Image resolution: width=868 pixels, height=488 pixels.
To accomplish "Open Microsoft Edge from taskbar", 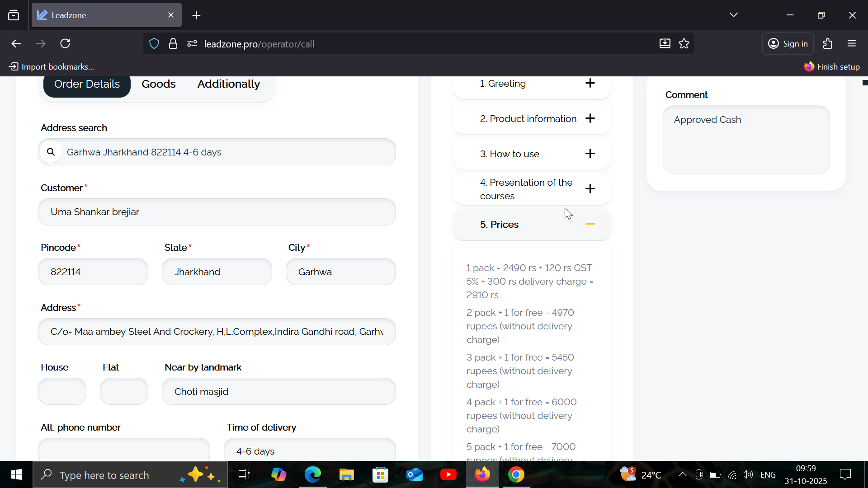I will tap(312, 475).
